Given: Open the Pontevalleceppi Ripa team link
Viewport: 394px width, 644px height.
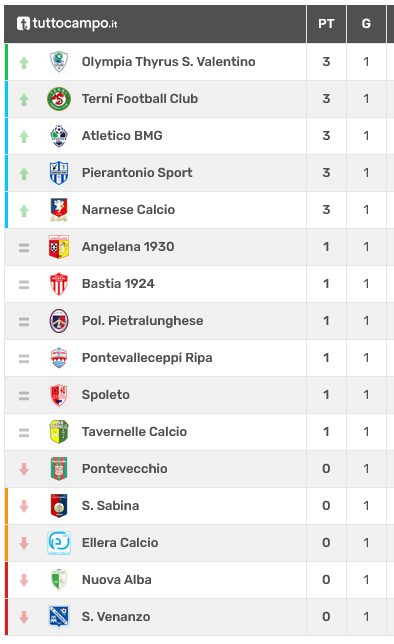Looking at the screenshot, I should click(147, 358).
